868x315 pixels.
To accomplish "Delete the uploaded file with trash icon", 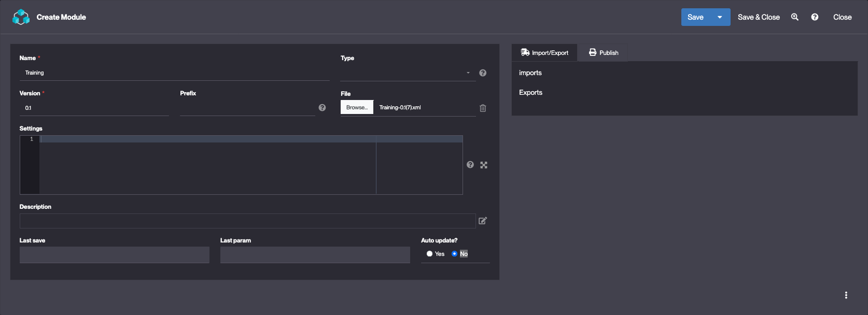I will [x=483, y=108].
